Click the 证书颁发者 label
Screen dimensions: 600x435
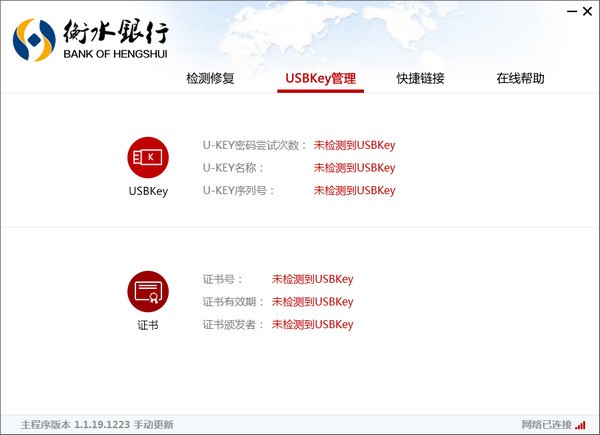tap(233, 325)
